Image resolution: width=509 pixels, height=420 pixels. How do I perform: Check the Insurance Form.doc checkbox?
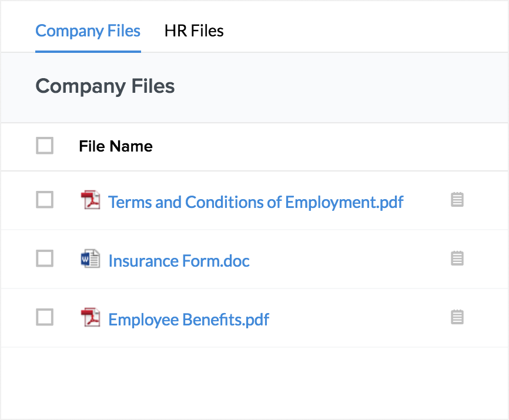click(45, 258)
